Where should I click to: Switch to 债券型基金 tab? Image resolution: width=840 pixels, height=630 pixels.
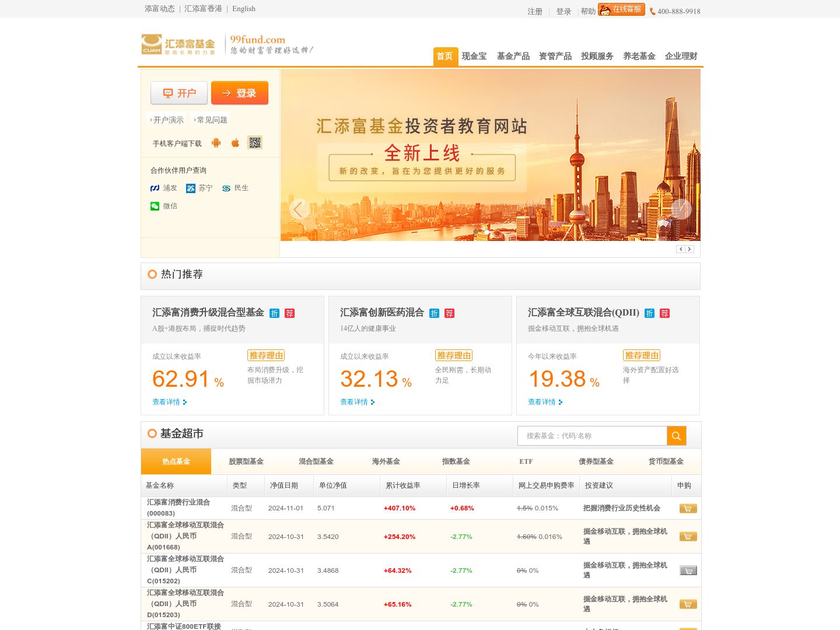596,461
